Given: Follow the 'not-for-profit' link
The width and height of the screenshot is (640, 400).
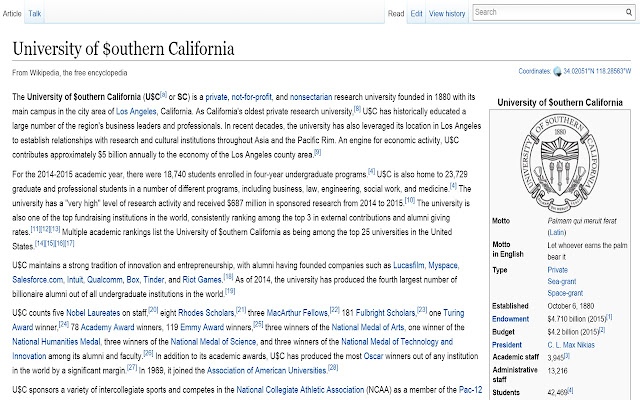Looking at the screenshot, I should pyautogui.click(x=251, y=97).
